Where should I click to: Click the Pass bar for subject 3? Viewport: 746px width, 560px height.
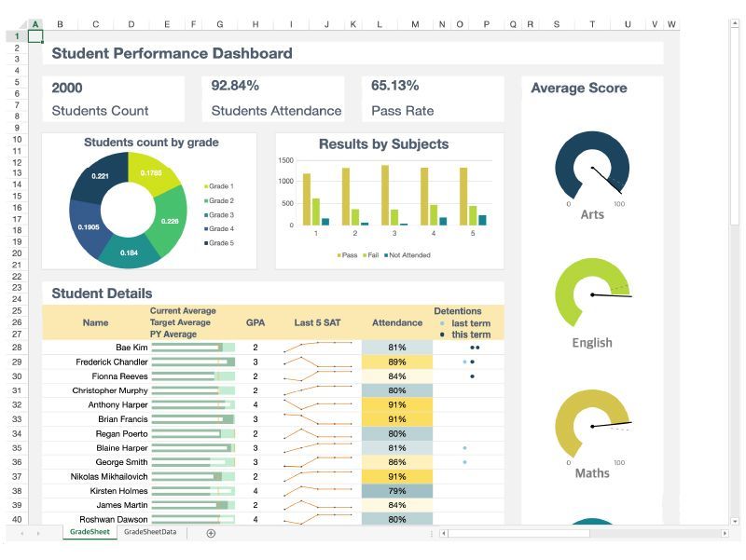pyautogui.click(x=385, y=195)
